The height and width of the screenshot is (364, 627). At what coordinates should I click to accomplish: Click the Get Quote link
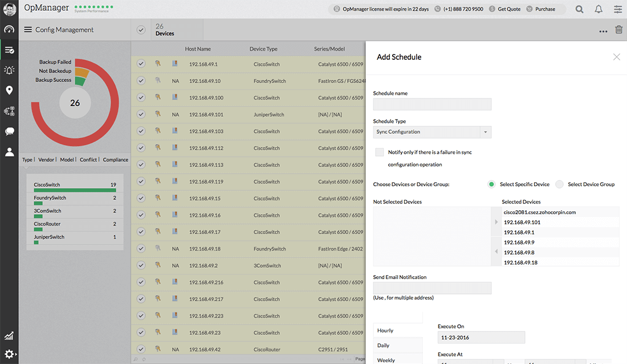(508, 9)
